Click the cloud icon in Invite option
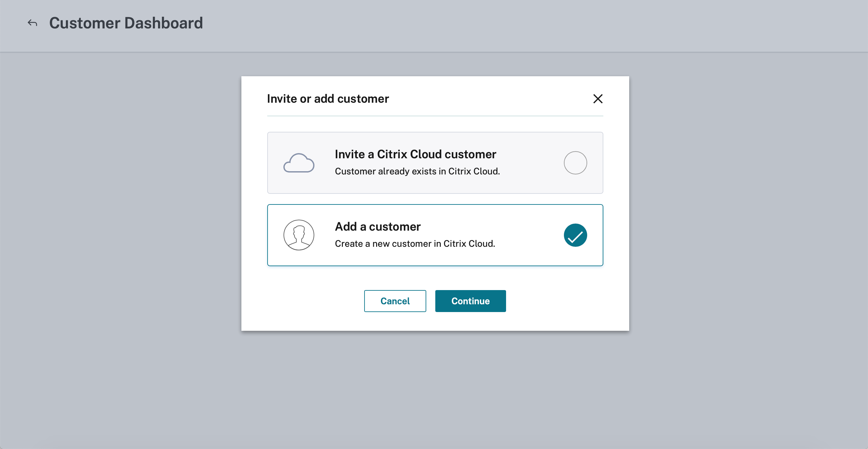Screen dimensions: 868x449 coord(299,163)
